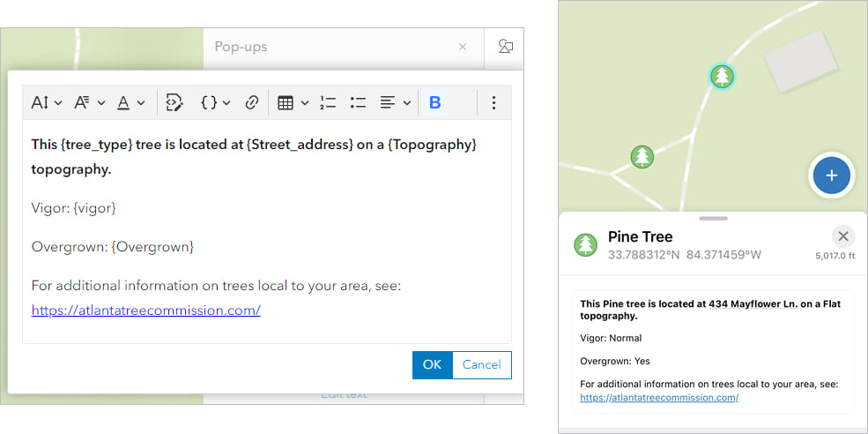Viewport: 868px width, 434px height.
Task: Tap the 'Overgrown: Yes' text in pop-up
Action: pos(615,362)
